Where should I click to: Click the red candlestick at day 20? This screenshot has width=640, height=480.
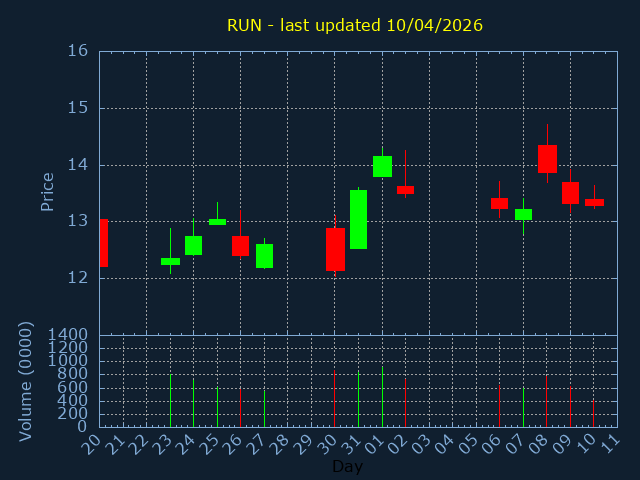(103, 243)
